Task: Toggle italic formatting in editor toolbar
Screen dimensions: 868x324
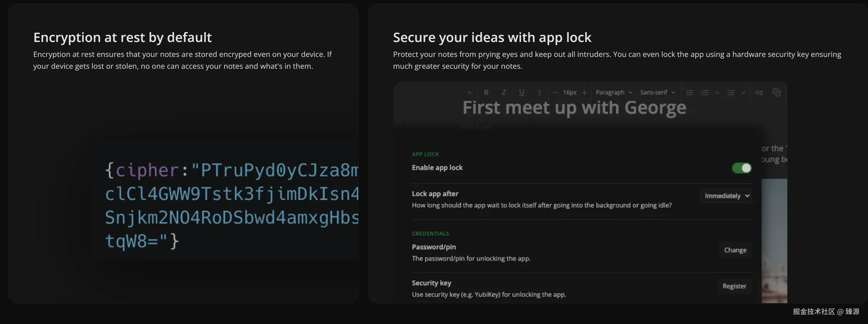Action: [x=504, y=92]
